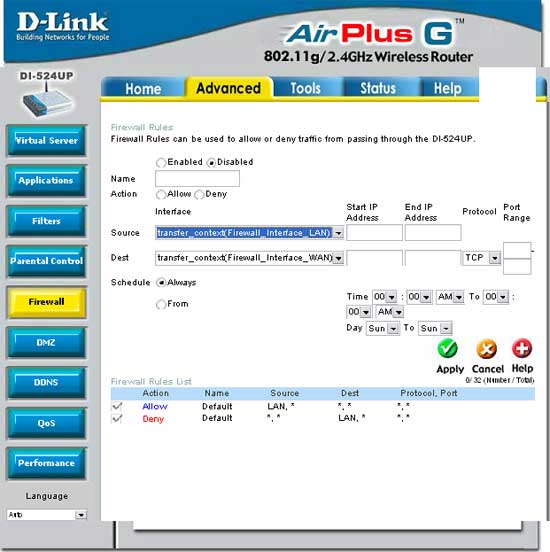Open the DDNS page

(x=46, y=382)
